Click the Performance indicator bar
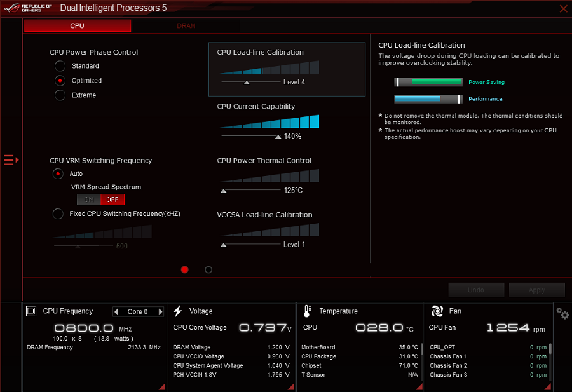Image resolution: width=572 pixels, height=392 pixels. pyautogui.click(x=428, y=99)
